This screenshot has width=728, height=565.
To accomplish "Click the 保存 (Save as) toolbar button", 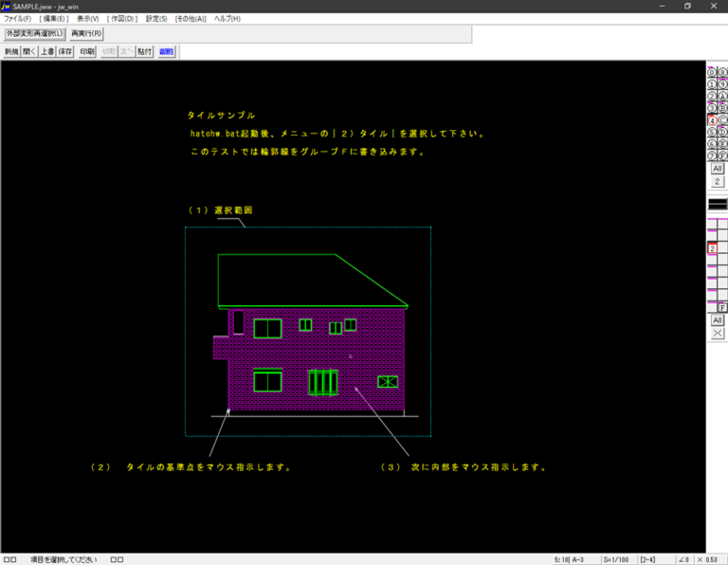I will tap(65, 52).
